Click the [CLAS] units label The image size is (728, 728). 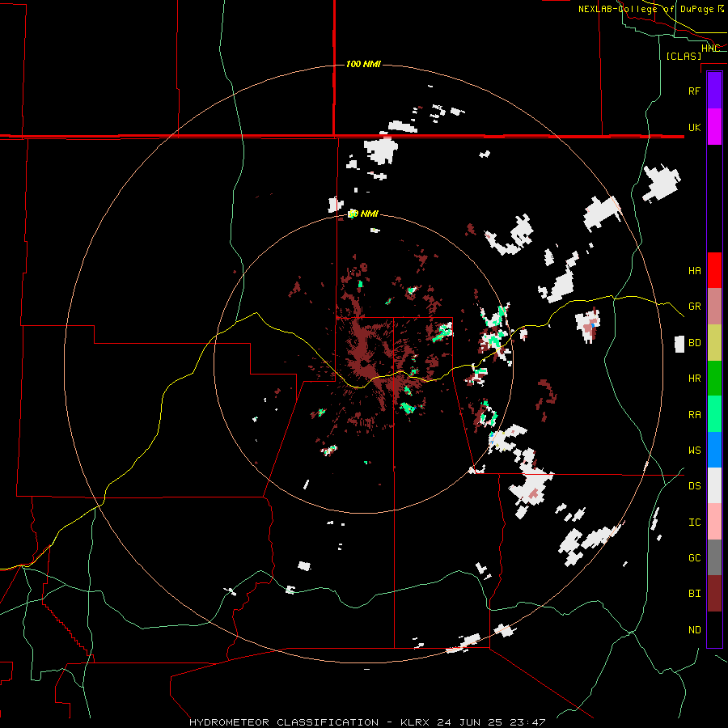684,56
